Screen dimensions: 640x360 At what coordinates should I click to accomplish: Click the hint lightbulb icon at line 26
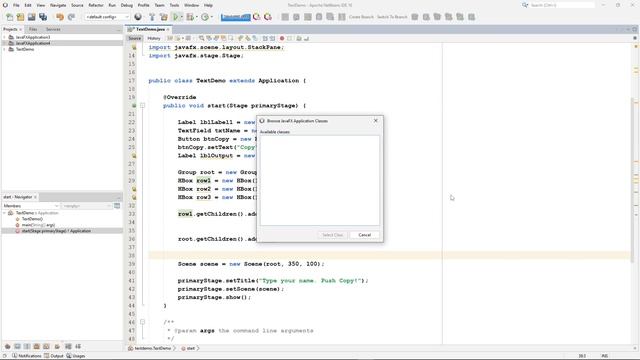pyautogui.click(x=134, y=156)
